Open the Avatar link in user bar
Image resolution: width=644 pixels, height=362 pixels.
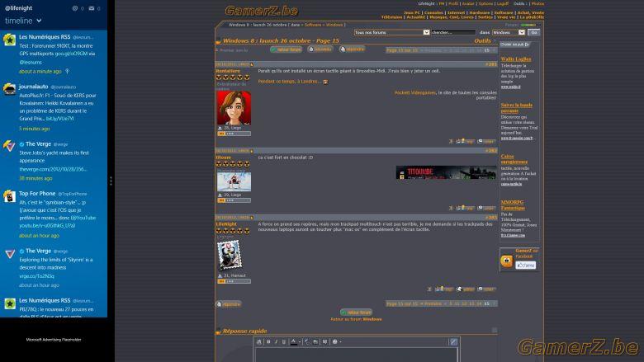(468, 3)
